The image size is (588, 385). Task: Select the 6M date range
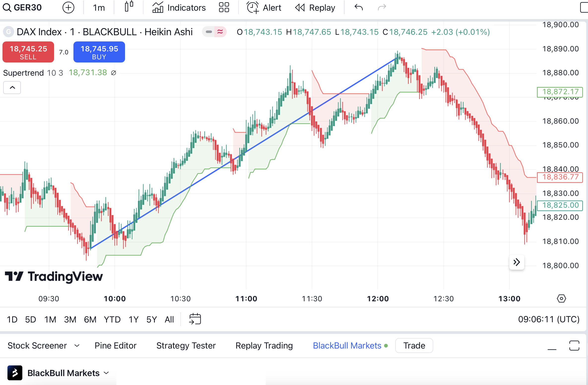coord(90,320)
